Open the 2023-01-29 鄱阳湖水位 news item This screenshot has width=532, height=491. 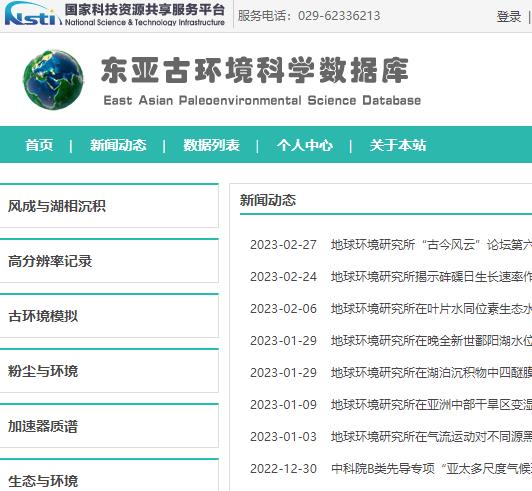tap(431, 341)
